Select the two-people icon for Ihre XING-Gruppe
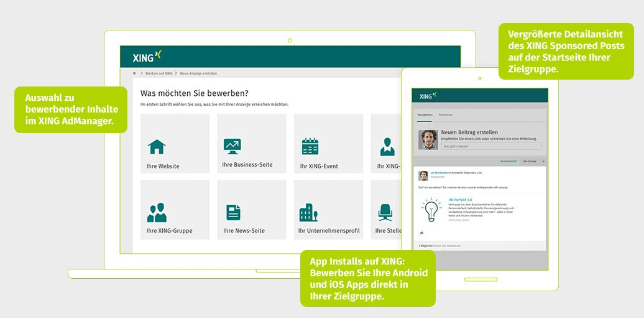The width and height of the screenshot is (644, 318). [157, 213]
